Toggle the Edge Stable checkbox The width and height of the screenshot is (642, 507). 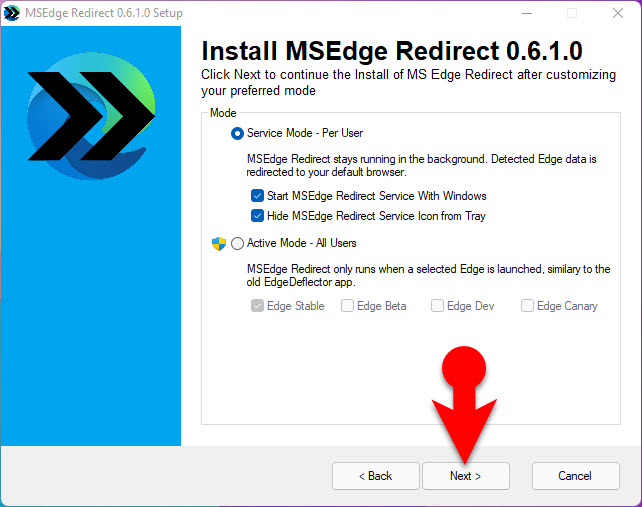257,306
